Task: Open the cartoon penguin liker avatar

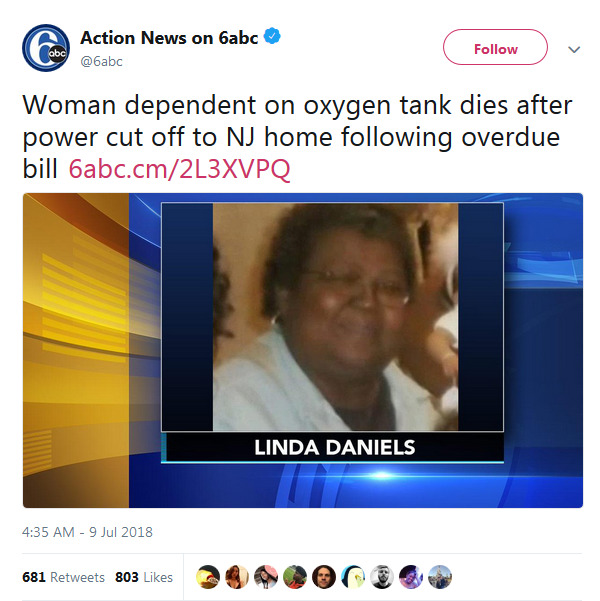Action: 353,577
